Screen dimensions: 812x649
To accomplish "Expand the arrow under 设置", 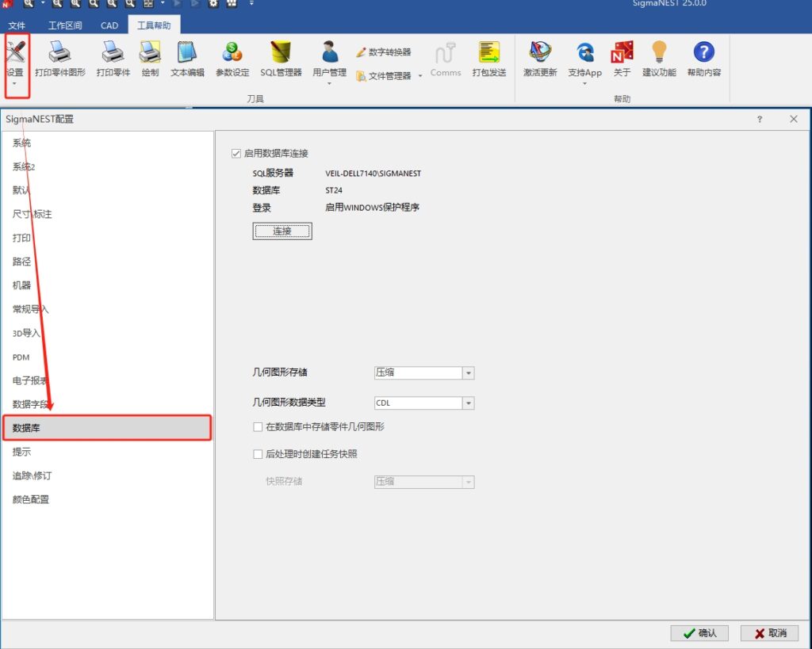I will 14,83.
